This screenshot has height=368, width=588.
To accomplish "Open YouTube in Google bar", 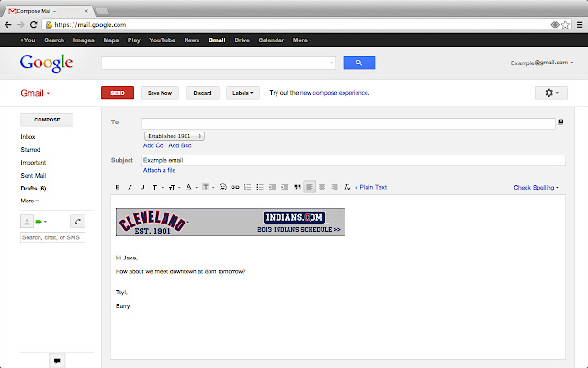I will (162, 40).
